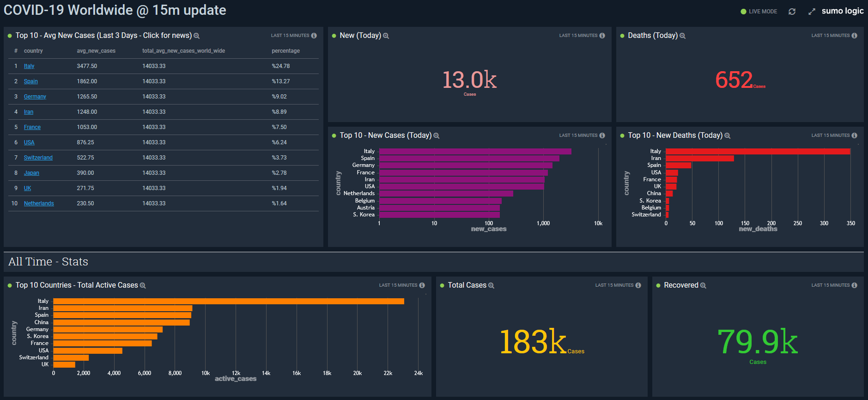868x400 pixels.
Task: Open the Japan news link
Action: [x=31, y=173]
